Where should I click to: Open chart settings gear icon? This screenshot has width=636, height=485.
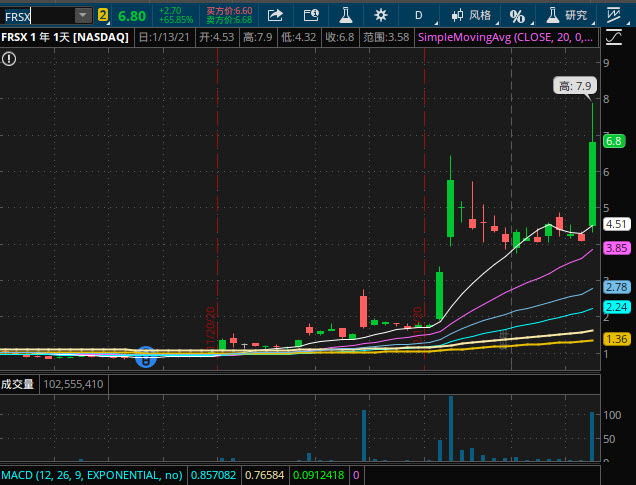tap(380, 16)
